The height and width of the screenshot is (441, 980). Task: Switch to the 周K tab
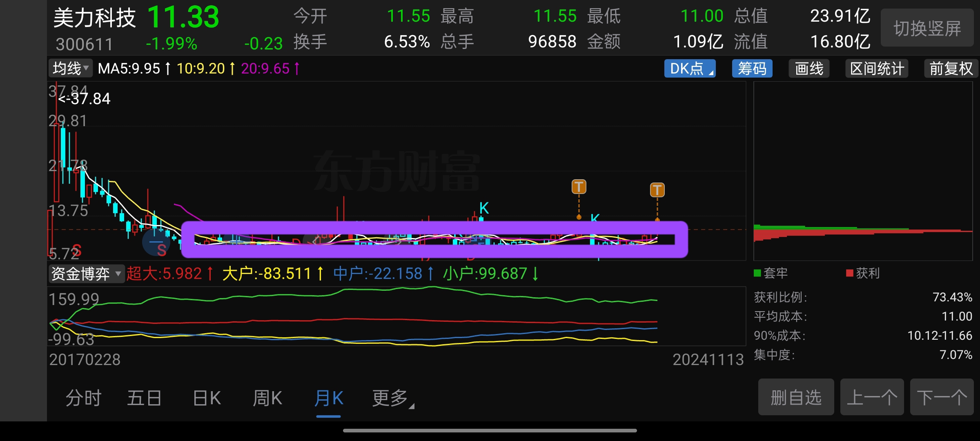coord(267,398)
